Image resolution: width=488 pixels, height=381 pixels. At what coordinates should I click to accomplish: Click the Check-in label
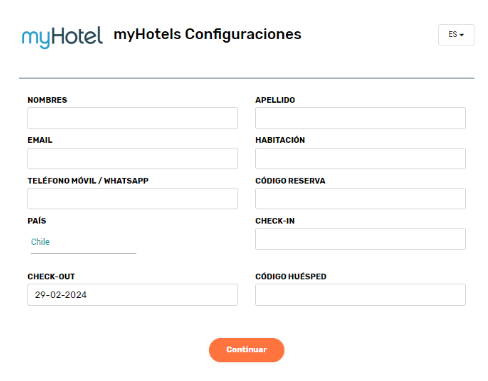tap(275, 221)
